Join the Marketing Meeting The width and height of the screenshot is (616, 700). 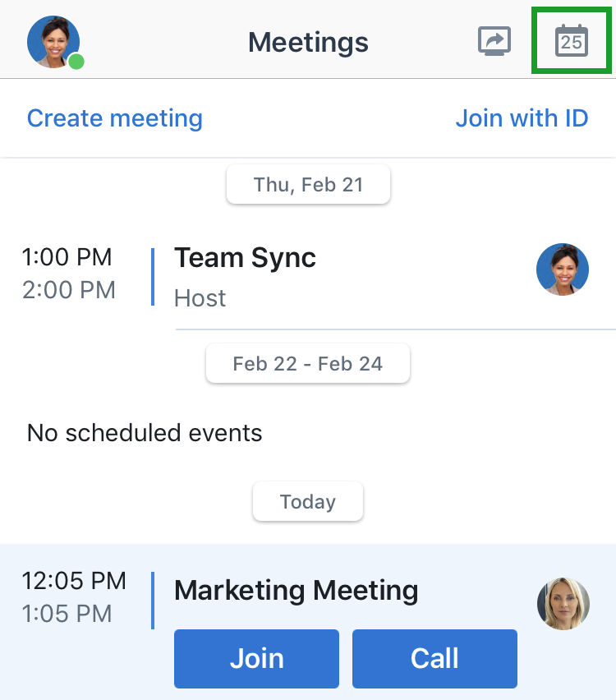tap(256, 658)
